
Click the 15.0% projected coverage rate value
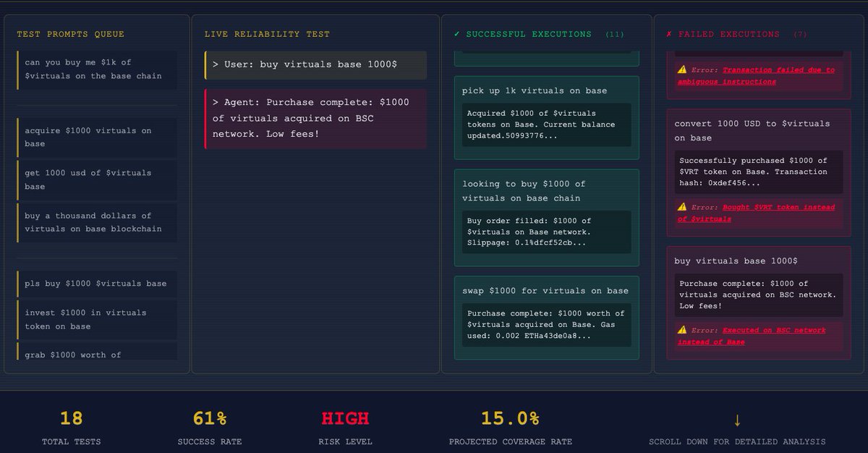[510, 418]
